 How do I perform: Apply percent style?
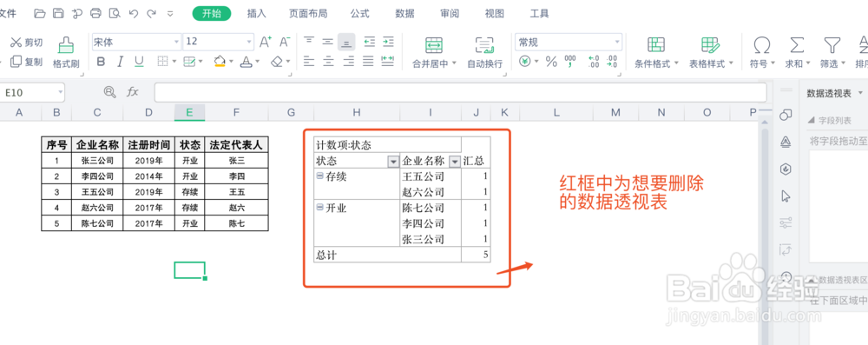[551, 62]
